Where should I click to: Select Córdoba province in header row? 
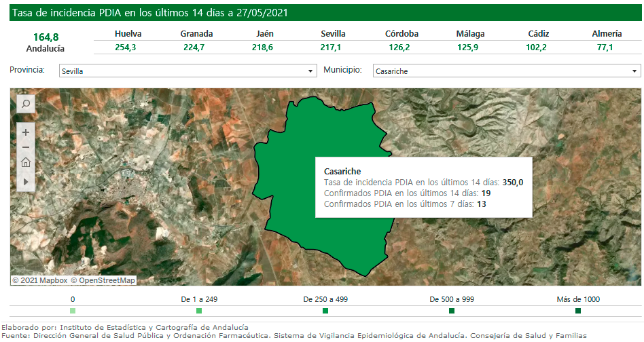point(401,34)
